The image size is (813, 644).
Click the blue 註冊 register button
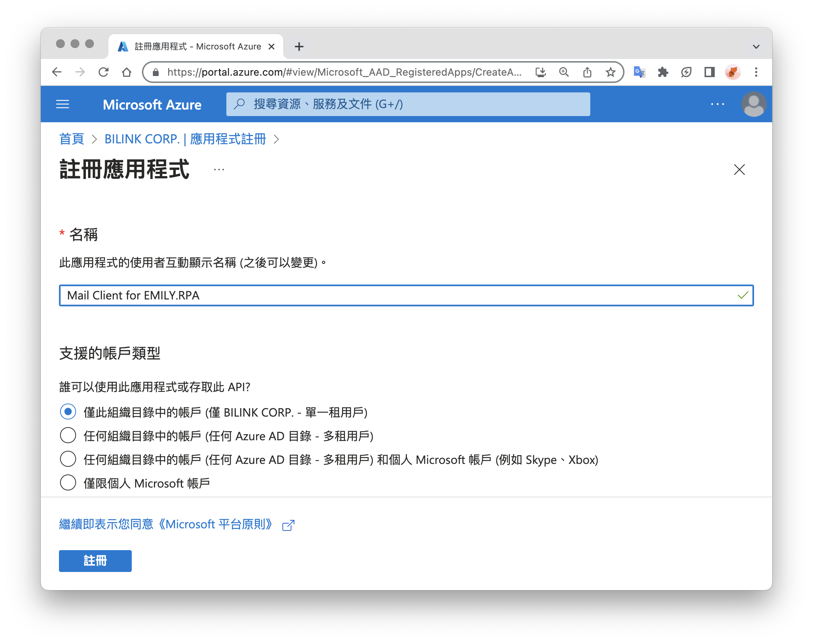coord(95,561)
